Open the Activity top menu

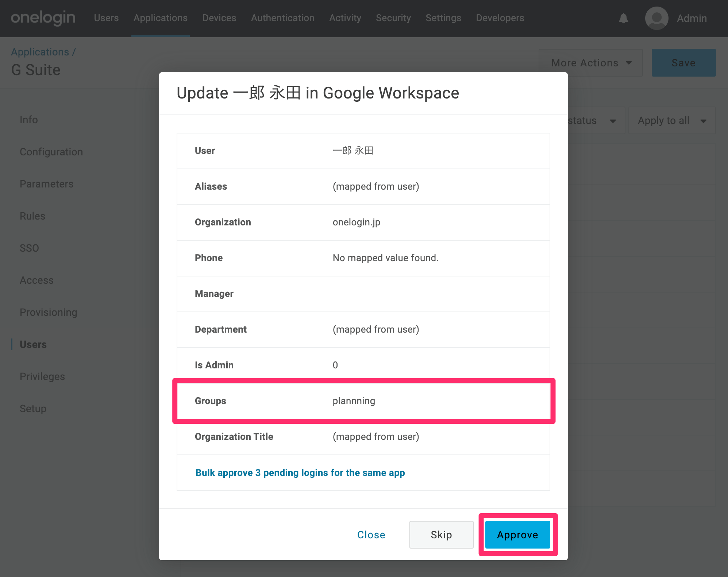tap(345, 18)
